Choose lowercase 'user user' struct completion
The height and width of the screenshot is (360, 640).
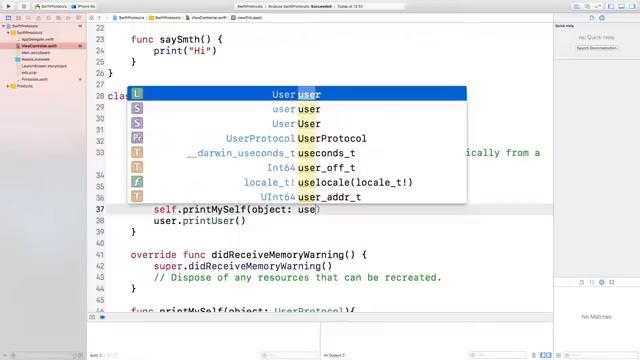(x=297, y=109)
